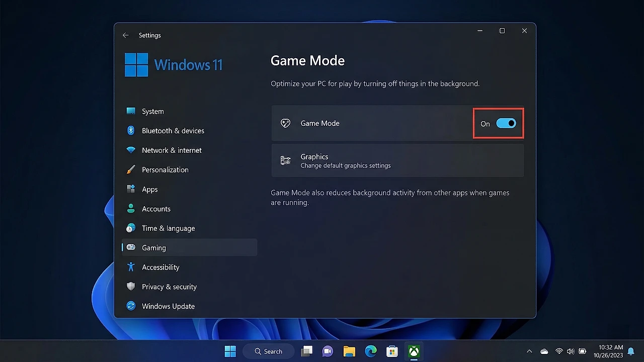Screen dimensions: 644x362
Task: Open Windows Update in sidebar
Action: (168, 306)
